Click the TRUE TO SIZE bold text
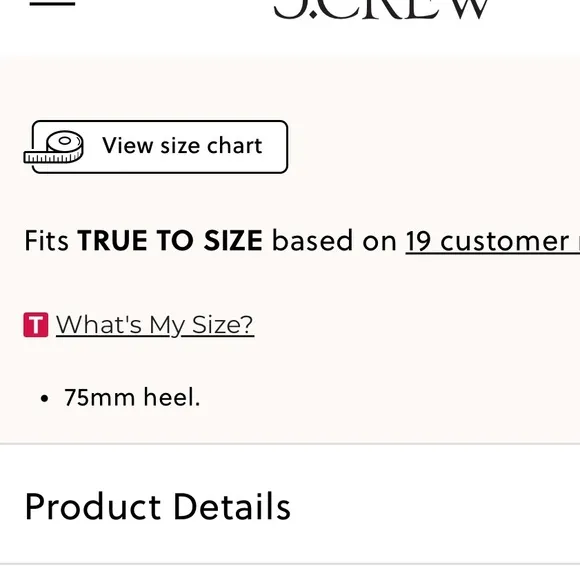 pos(170,241)
